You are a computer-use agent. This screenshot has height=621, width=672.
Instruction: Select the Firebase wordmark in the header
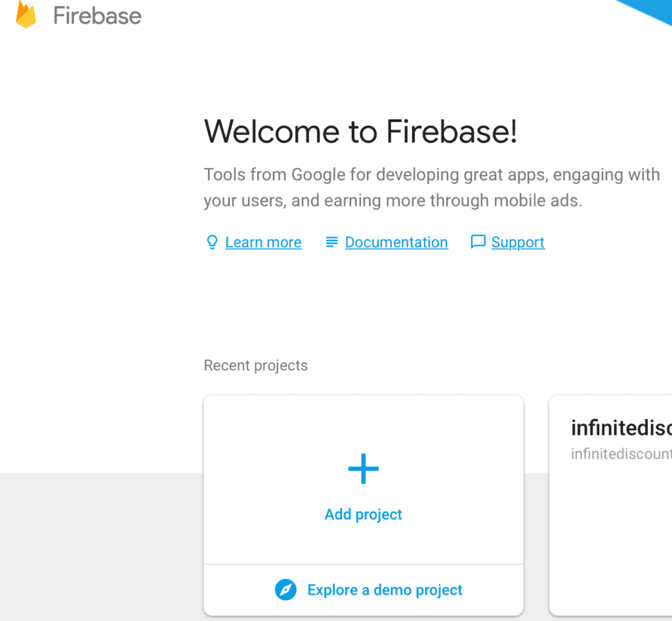[98, 16]
